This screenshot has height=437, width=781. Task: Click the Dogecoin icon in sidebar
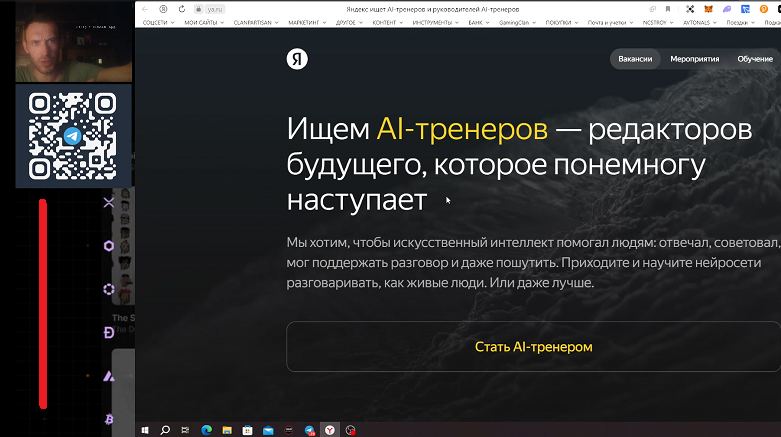click(109, 333)
